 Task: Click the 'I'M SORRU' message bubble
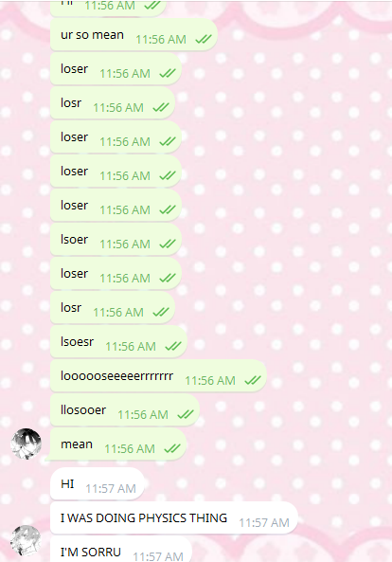point(121,549)
